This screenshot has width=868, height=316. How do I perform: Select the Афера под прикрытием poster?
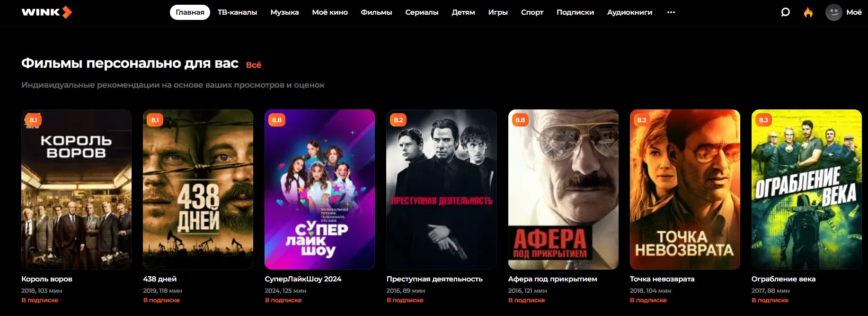click(563, 190)
